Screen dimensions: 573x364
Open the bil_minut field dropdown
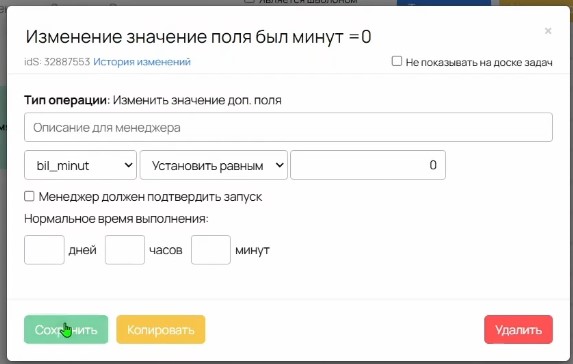(x=80, y=165)
